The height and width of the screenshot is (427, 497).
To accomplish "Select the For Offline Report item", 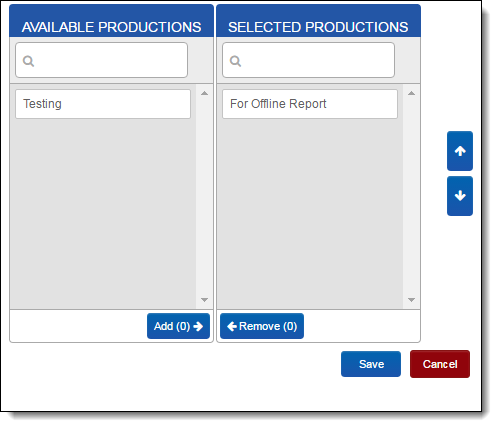I will (310, 104).
